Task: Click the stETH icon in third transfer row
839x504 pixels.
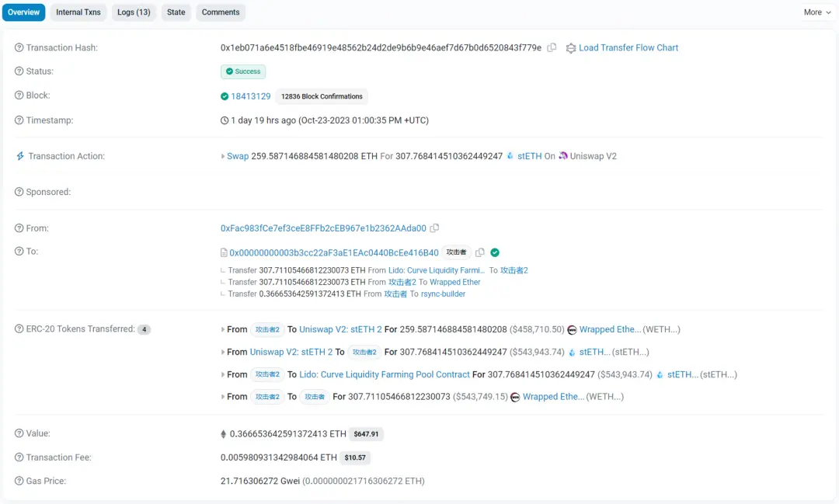Action: tap(660, 374)
